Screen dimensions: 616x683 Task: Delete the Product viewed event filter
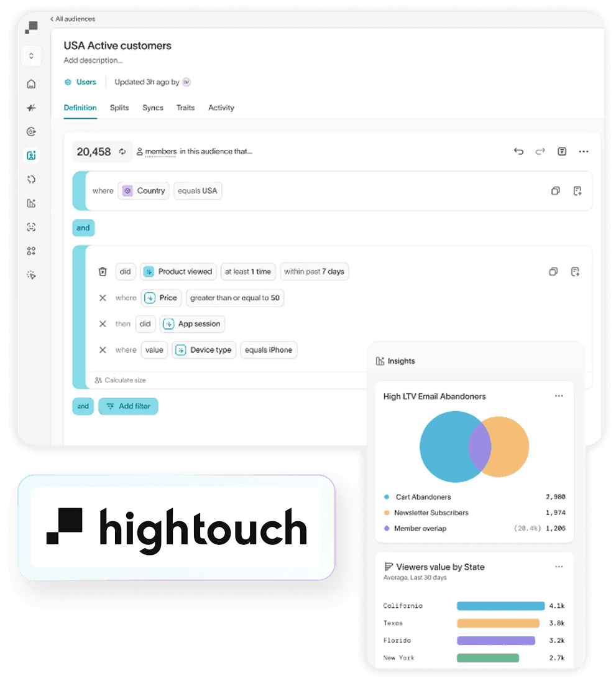[x=103, y=272]
